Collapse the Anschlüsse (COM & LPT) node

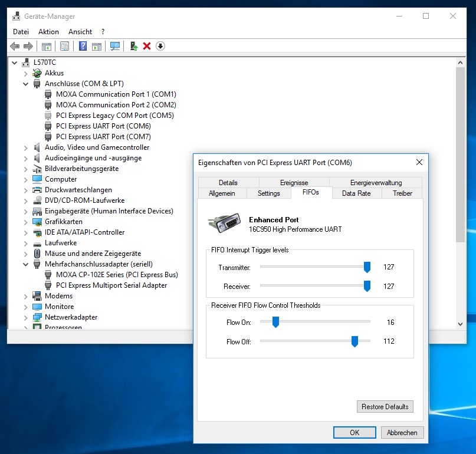tap(26, 84)
